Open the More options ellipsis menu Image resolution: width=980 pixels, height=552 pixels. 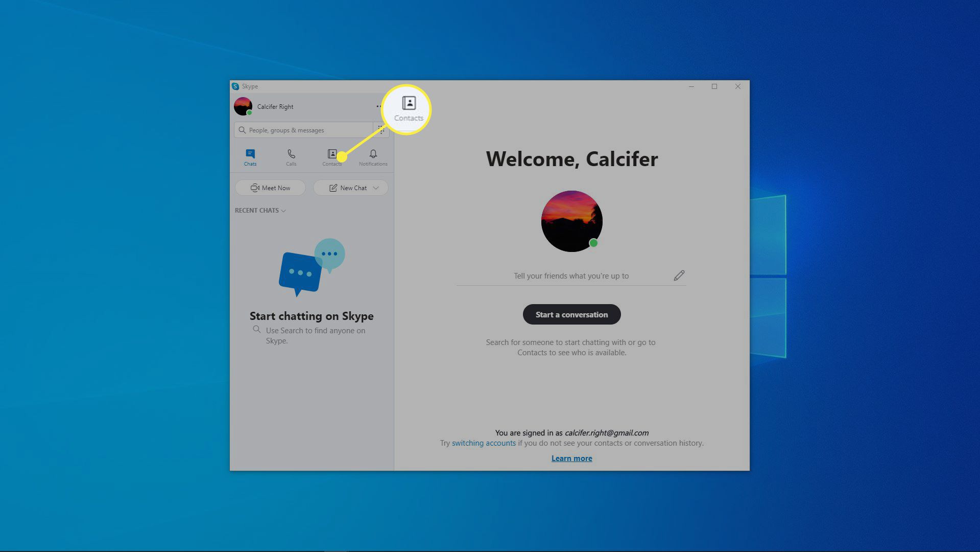pyautogui.click(x=378, y=106)
